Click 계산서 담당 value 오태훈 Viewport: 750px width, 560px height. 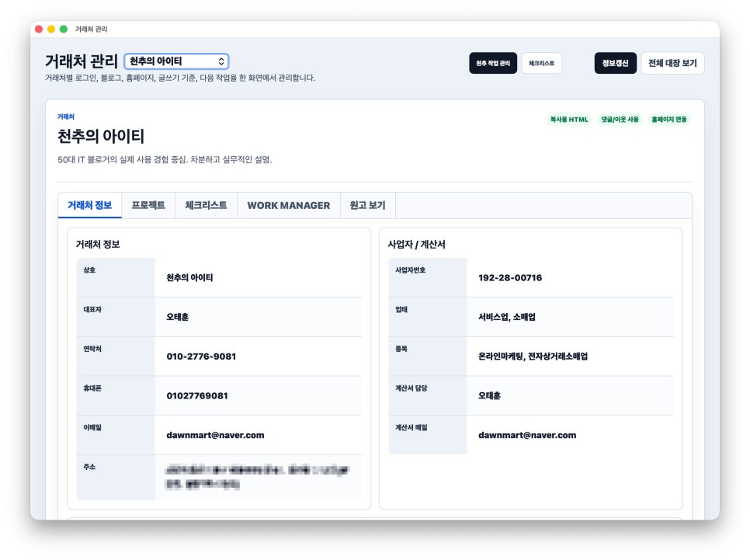tap(489, 396)
